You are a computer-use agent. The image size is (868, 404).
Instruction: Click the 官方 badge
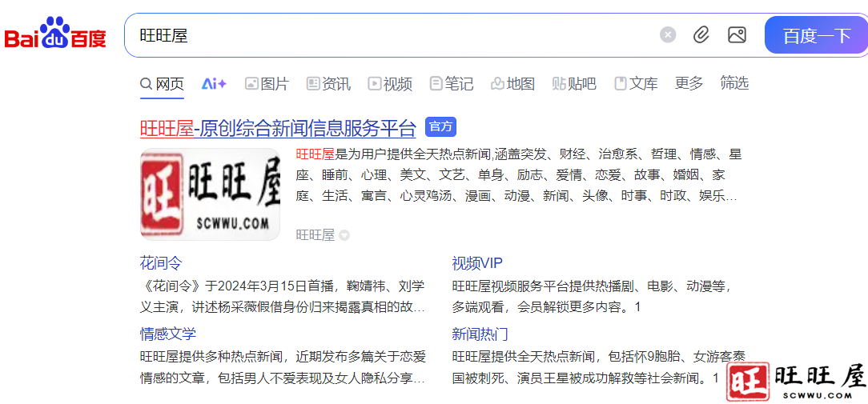coord(440,126)
